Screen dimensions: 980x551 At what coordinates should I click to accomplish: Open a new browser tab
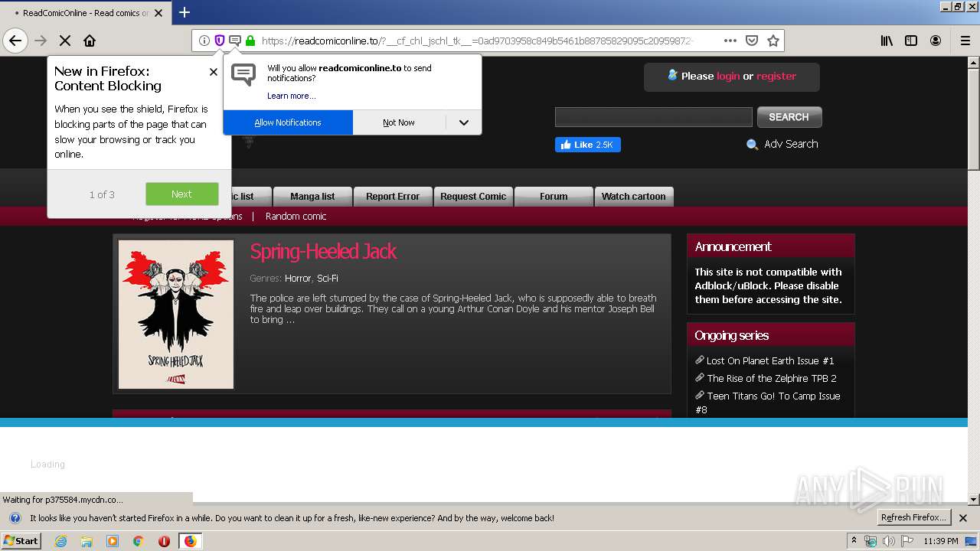(x=185, y=12)
